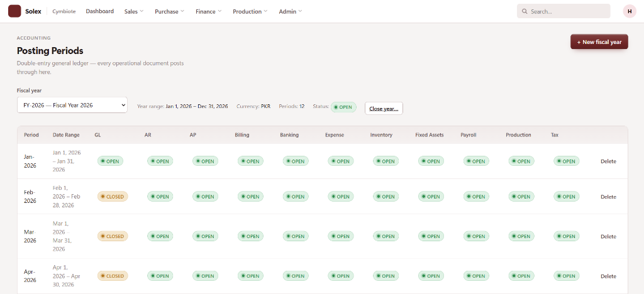Toggle Tax status for Apr-2026
Image resolution: width=644 pixels, height=294 pixels.
[x=567, y=276]
